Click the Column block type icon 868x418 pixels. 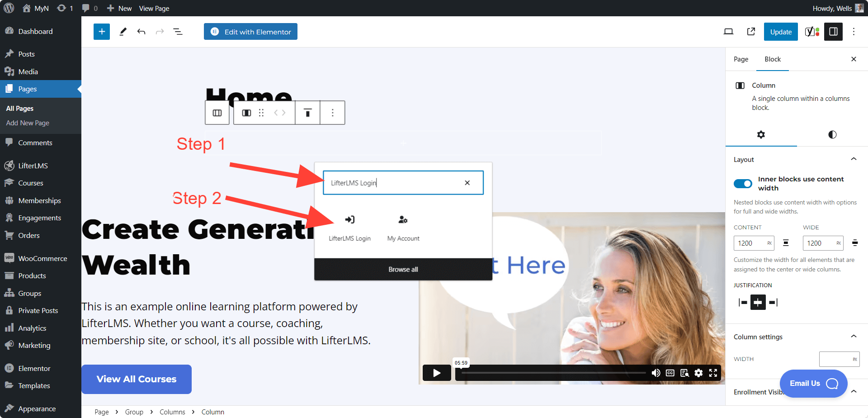coord(246,113)
